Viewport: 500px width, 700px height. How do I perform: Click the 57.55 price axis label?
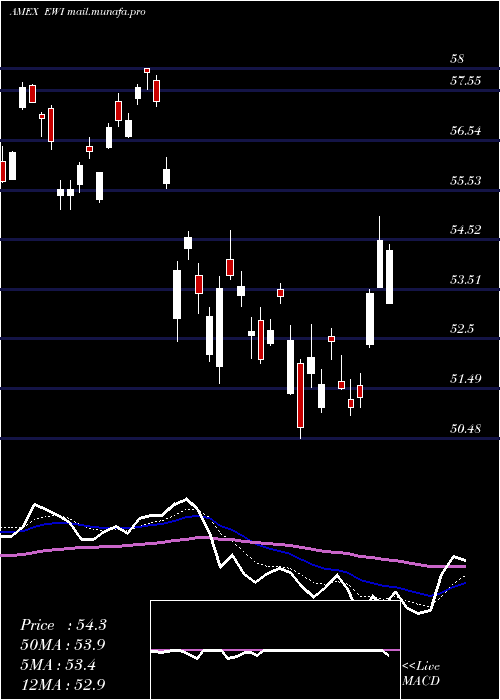pos(465,81)
